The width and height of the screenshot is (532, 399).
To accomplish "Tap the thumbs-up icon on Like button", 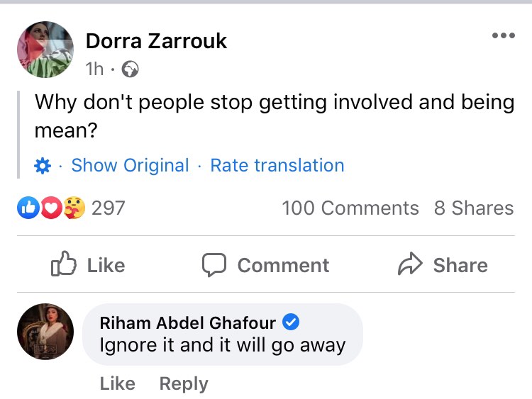I will (x=64, y=265).
